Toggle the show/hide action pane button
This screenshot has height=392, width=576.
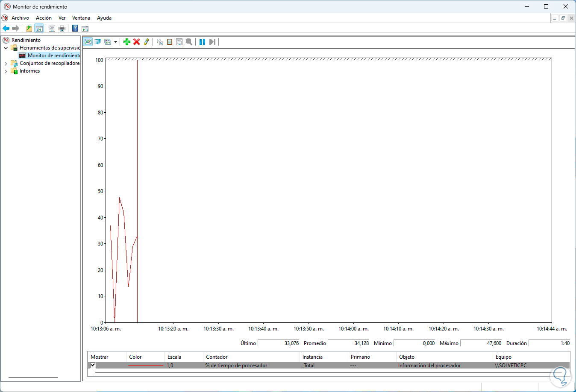pyautogui.click(x=85, y=29)
